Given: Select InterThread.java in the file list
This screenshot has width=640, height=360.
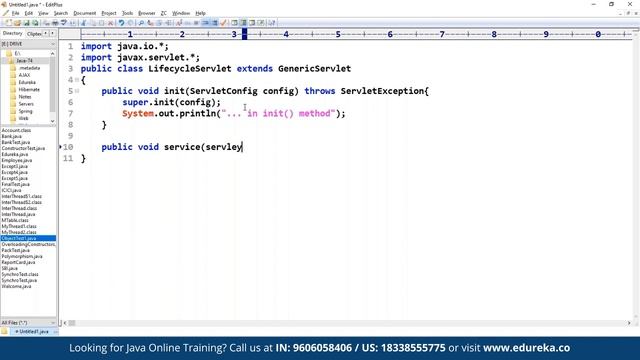Looking at the screenshot, I should pos(18,214).
